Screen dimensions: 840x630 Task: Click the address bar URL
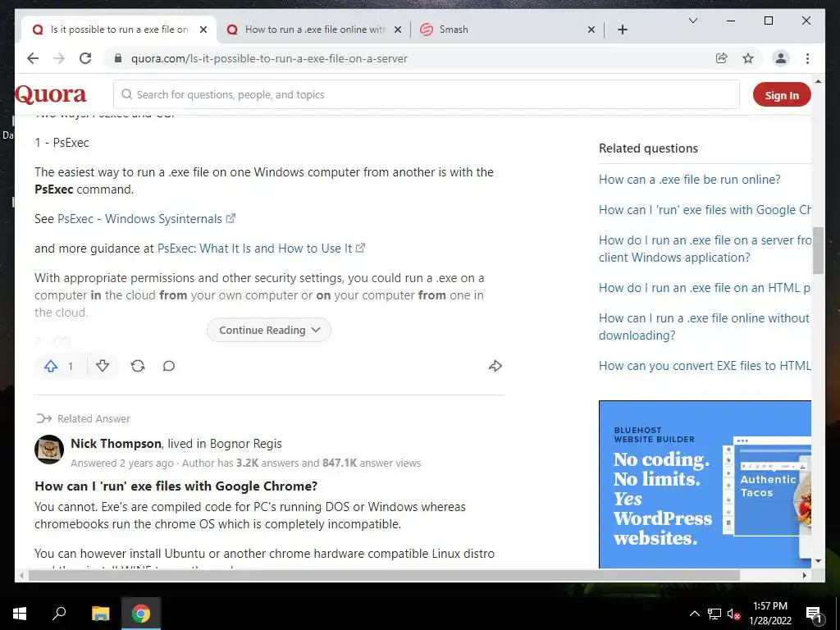[269, 58]
